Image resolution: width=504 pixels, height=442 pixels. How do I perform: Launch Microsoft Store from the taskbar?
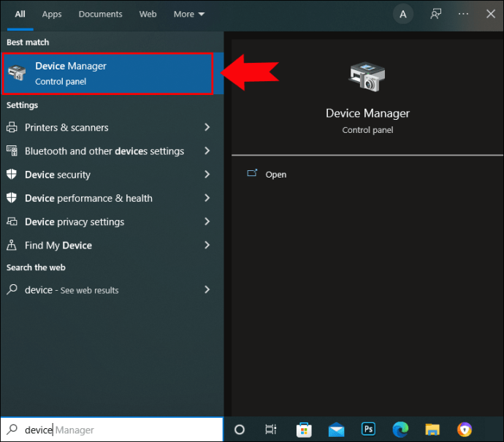coord(304,430)
